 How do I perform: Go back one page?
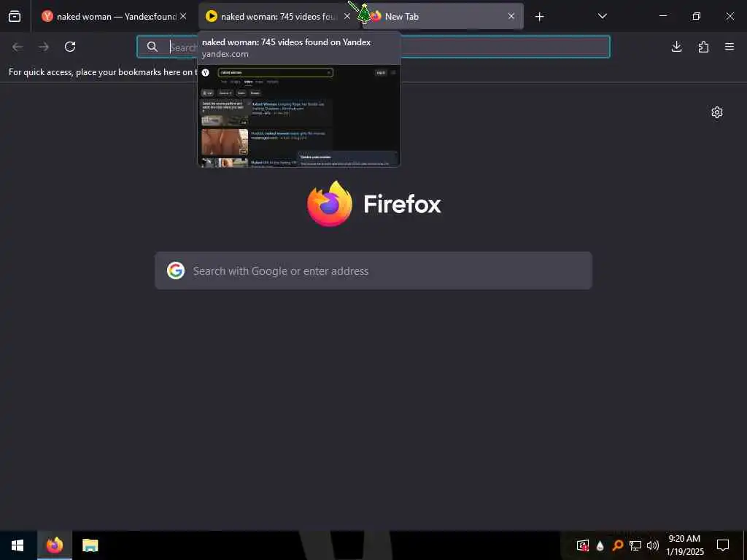[18, 47]
